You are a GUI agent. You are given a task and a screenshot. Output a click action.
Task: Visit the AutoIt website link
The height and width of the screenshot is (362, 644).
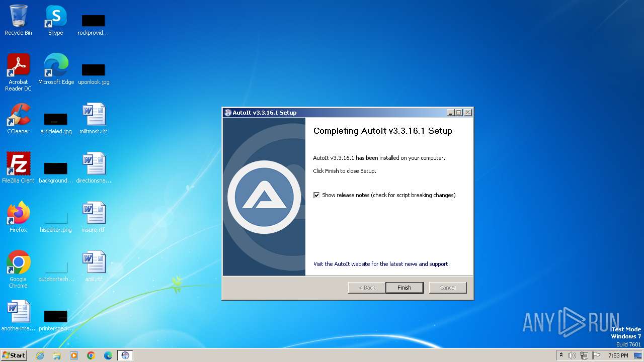point(381,264)
